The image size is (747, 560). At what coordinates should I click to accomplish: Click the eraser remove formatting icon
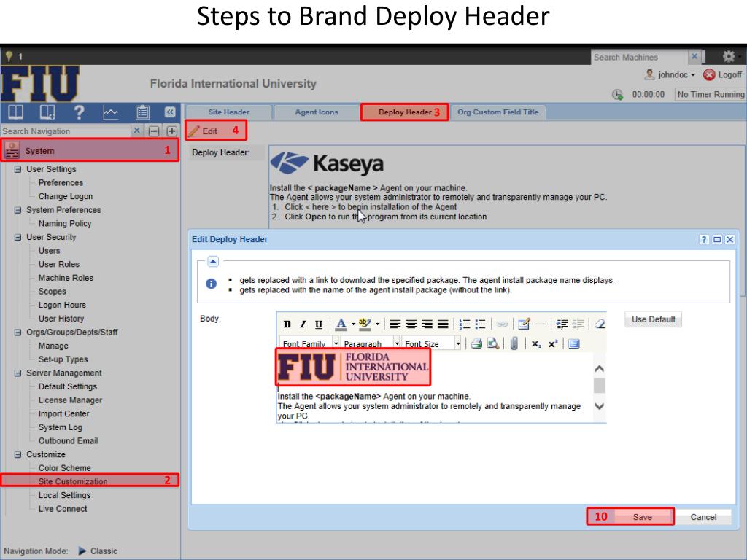[x=600, y=324]
